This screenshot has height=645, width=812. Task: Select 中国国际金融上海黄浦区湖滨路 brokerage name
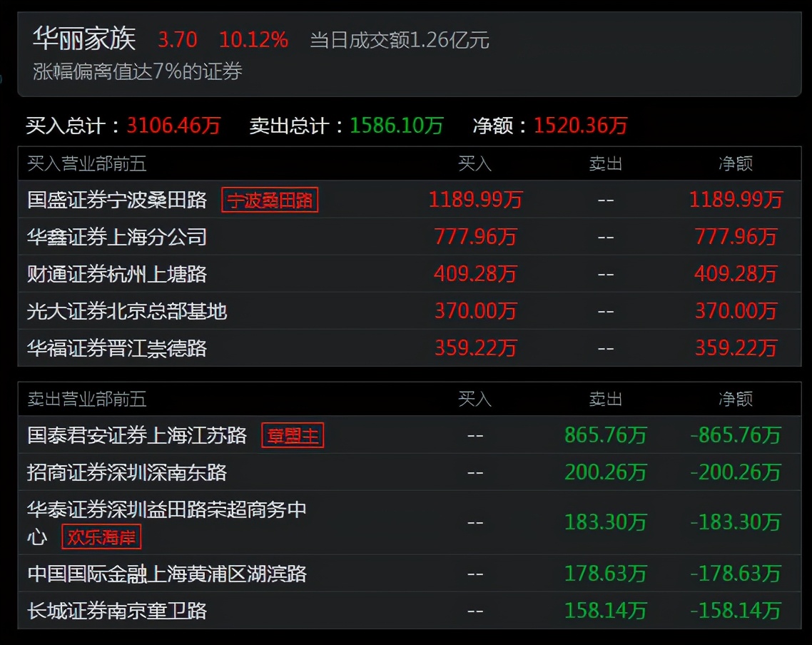[167, 574]
